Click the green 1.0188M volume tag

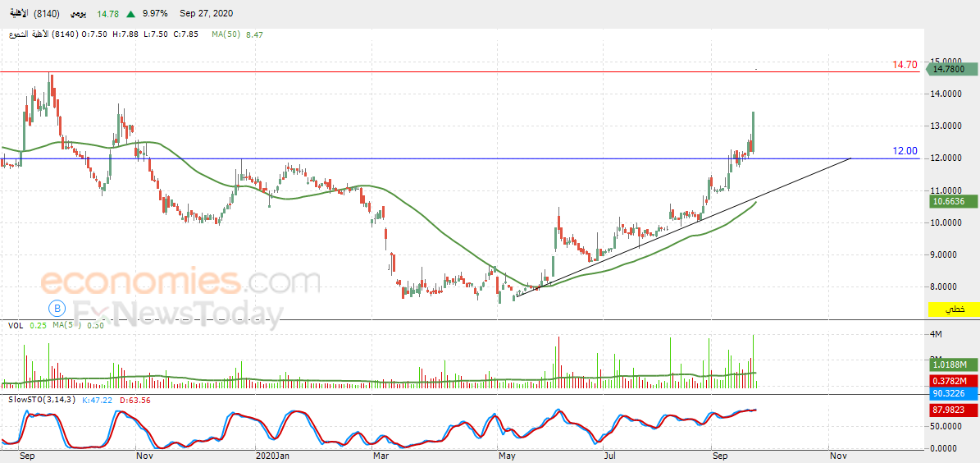955,364
